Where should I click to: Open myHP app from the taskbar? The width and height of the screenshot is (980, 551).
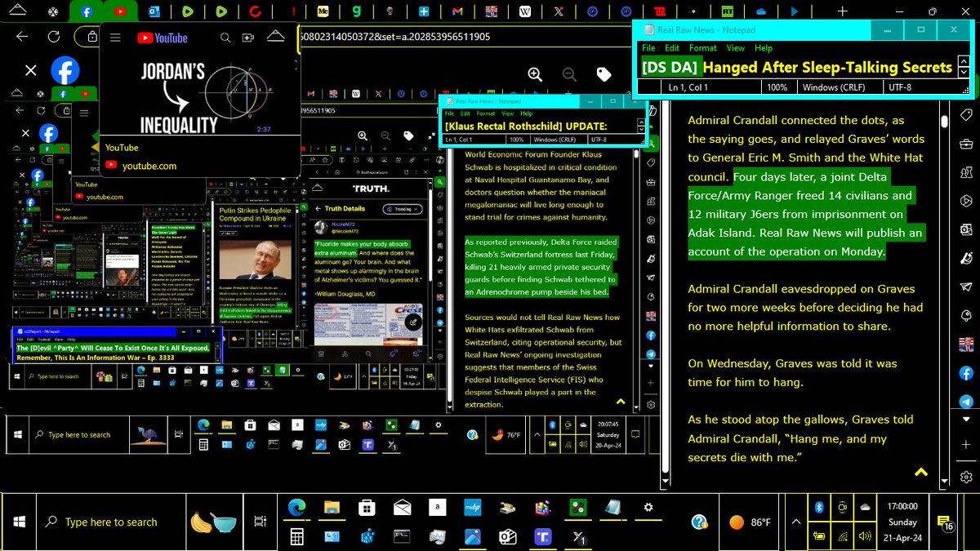473,508
